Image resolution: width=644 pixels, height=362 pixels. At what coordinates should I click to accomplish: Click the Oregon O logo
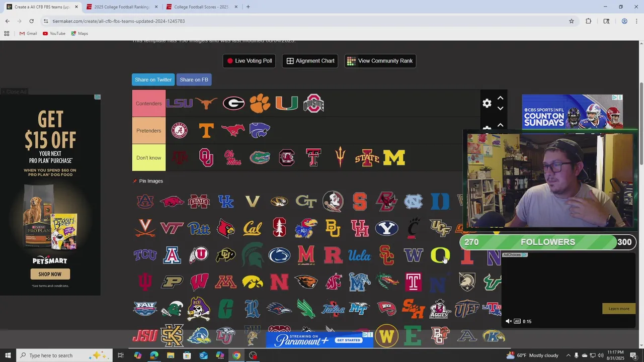[x=440, y=255]
